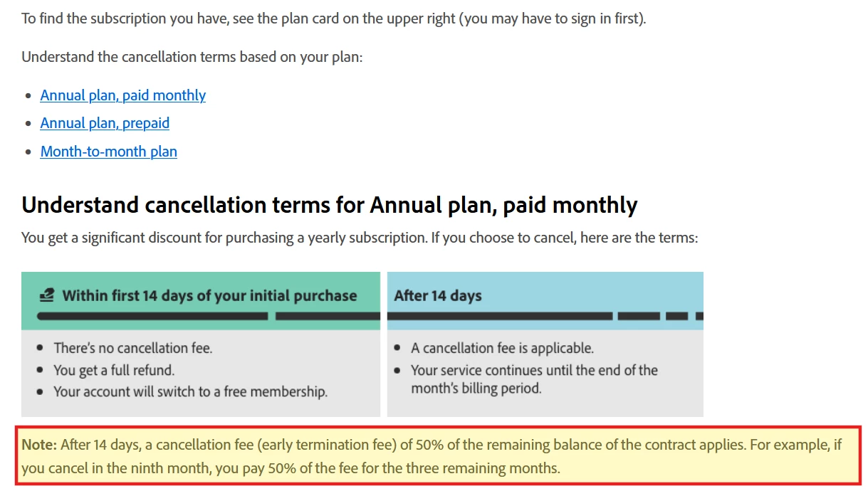Screen dimensions: 868x496
Task: Click the 'To find the subscription you have' paragraph
Action: pyautogui.click(x=333, y=19)
